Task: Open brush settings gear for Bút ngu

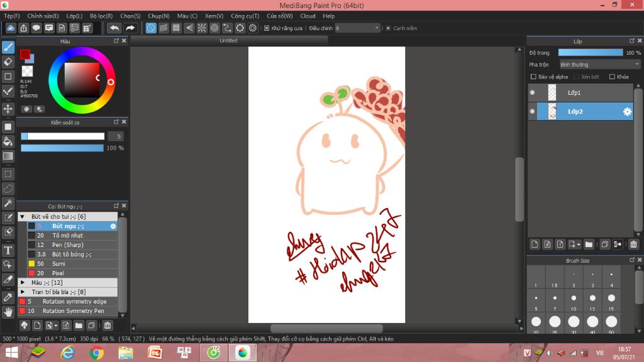Action: pos(113,226)
